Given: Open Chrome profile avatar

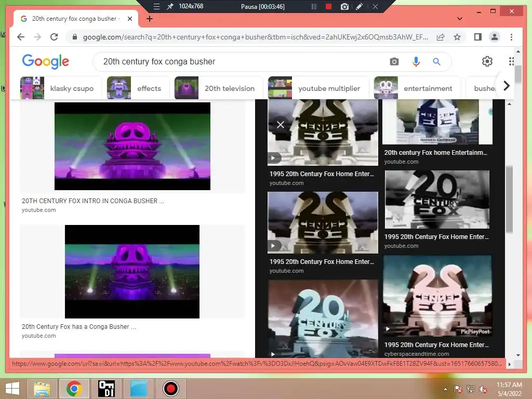Looking at the screenshot, I should (495, 37).
